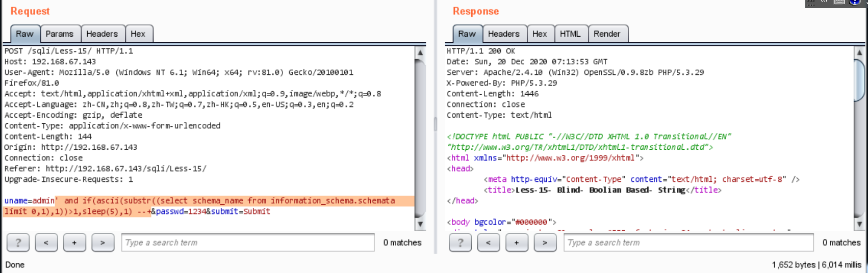Click the Response next match button
The image size is (868, 273).
pos(545,242)
